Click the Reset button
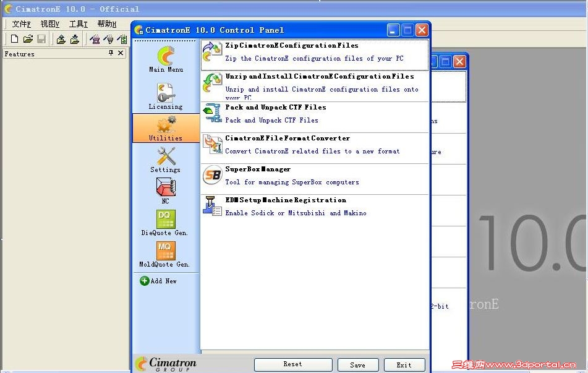Viewport: 588px width, 373px height. pyautogui.click(x=293, y=364)
